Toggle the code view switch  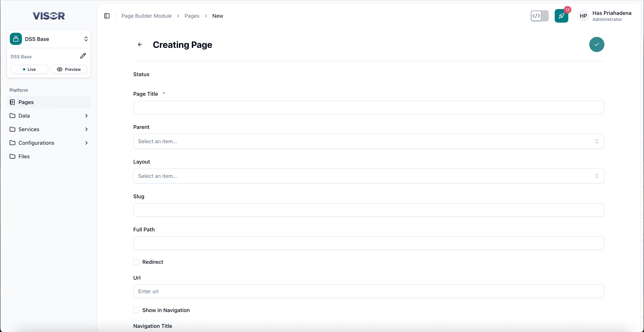click(539, 16)
